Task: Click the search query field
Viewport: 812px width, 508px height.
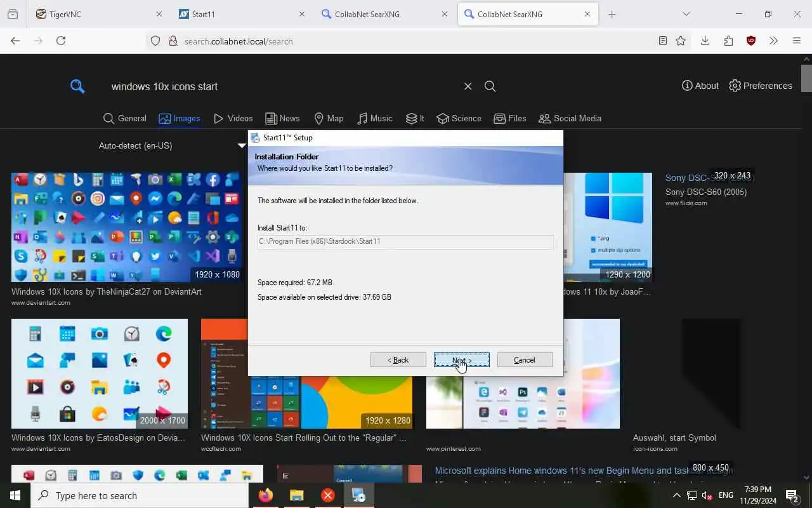Action: click(282, 86)
